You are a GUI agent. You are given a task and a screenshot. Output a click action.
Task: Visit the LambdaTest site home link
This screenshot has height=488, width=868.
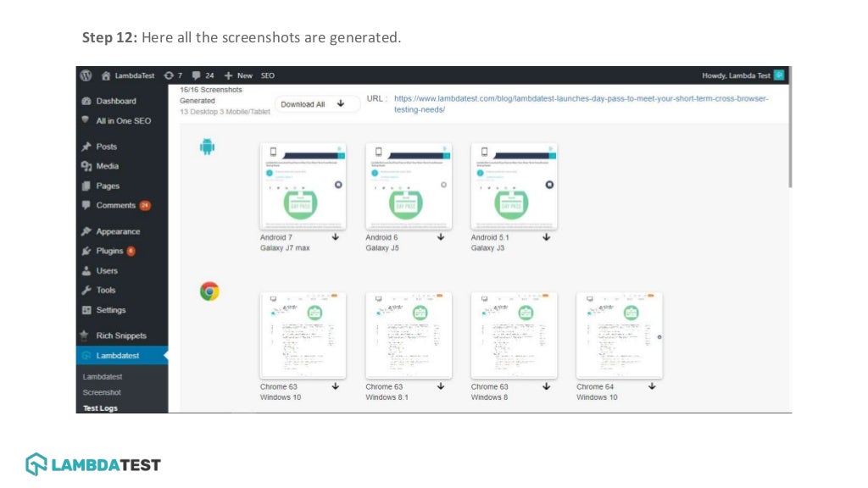point(128,75)
